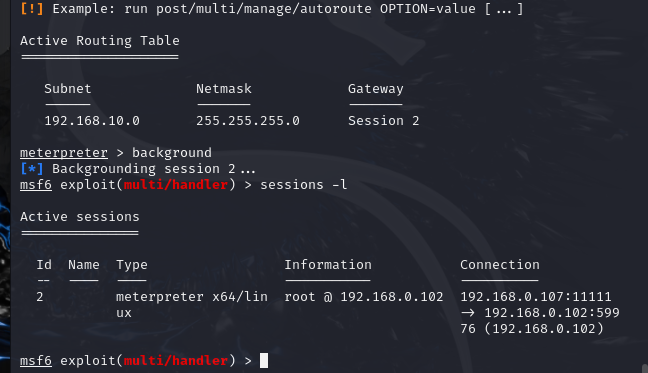The width and height of the screenshot is (648, 373).
Task: Click the Session 2 gateway entry
Action: click(384, 121)
